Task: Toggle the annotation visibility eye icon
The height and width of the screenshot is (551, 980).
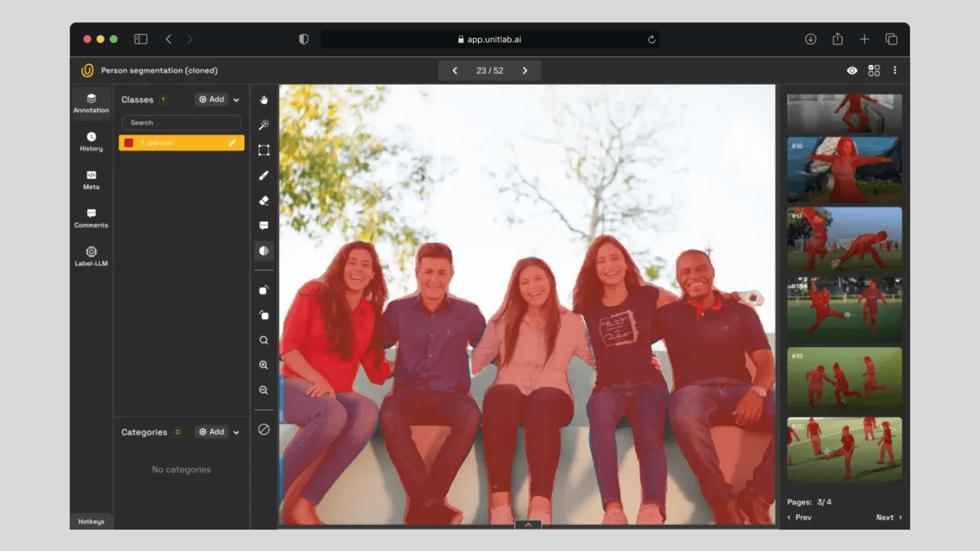Action: pos(852,70)
